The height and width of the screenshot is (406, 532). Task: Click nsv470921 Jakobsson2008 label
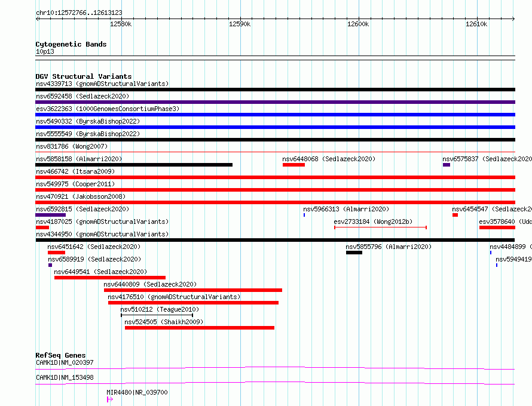81,196
